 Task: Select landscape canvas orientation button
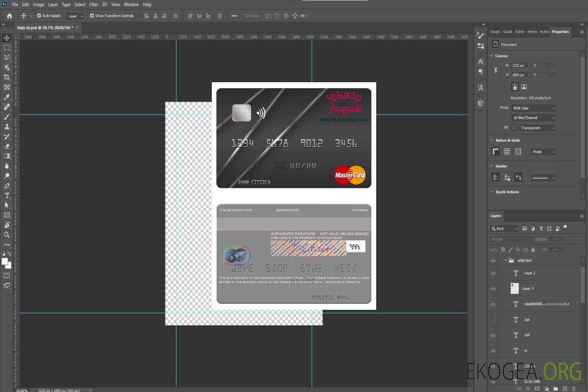524,87
